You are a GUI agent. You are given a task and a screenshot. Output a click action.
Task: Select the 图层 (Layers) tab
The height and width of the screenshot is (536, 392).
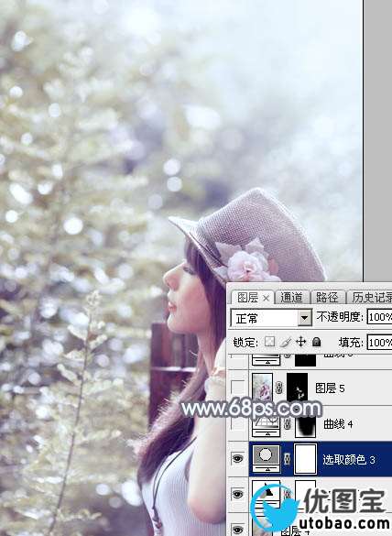248,298
